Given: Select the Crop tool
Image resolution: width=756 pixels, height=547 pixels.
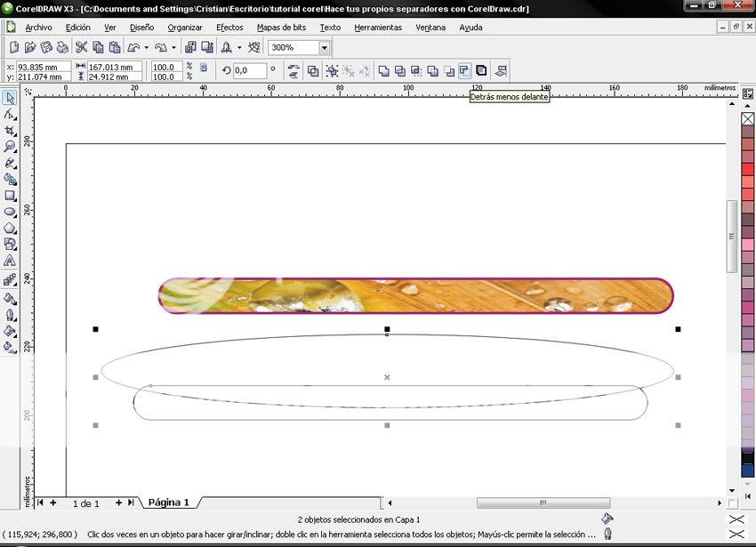Looking at the screenshot, I should coord(10,131).
